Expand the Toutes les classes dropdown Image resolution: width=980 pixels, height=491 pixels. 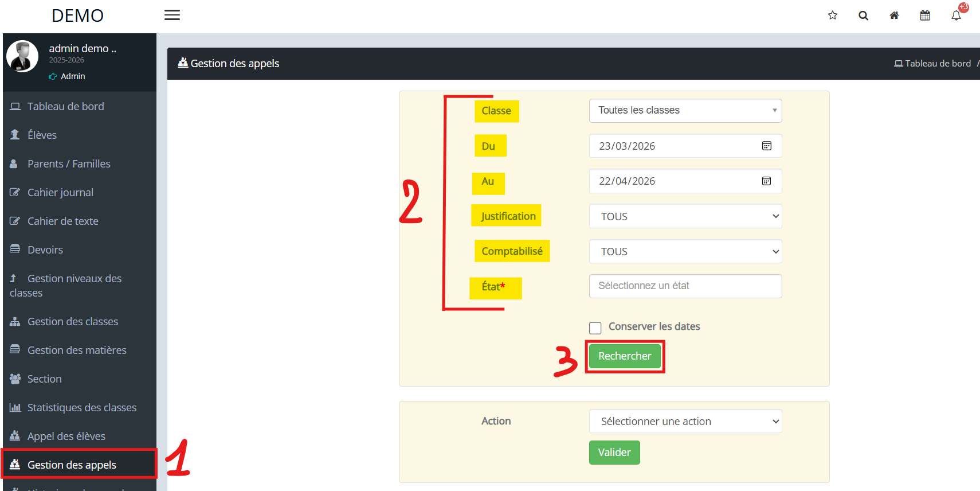[685, 111]
